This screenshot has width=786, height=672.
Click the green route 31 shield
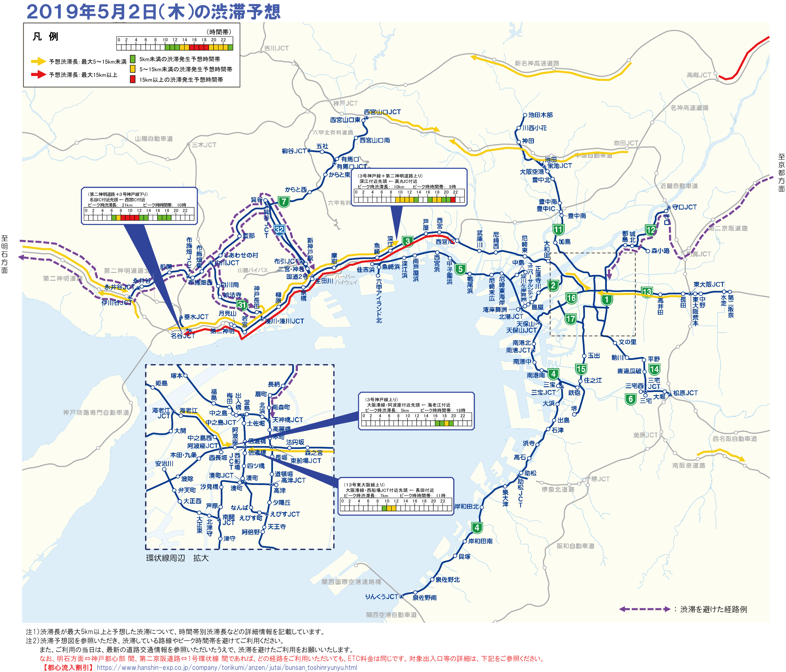242,305
